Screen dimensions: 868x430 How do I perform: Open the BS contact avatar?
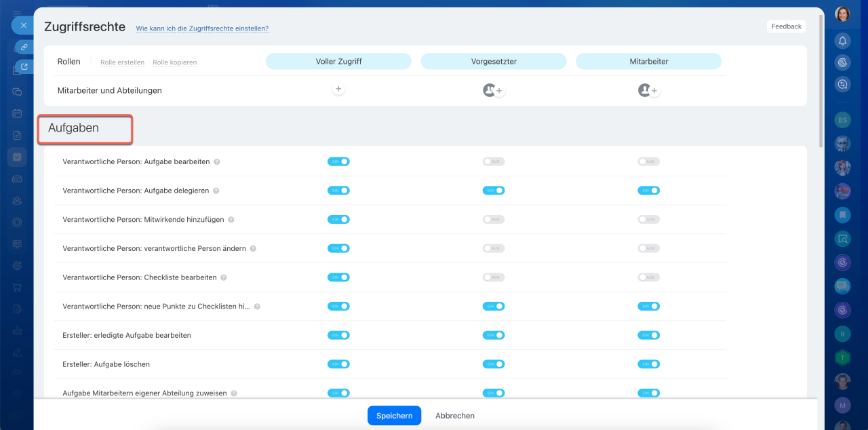[x=842, y=119]
